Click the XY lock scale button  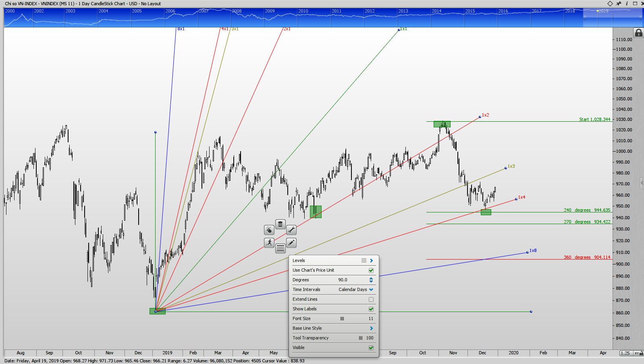[637, 353]
